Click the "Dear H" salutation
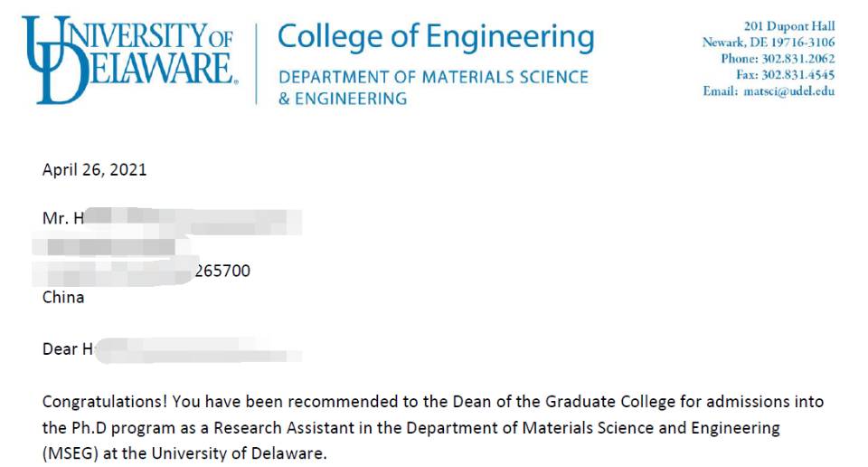Viewport: 868px width, 467px height. [x=67, y=348]
